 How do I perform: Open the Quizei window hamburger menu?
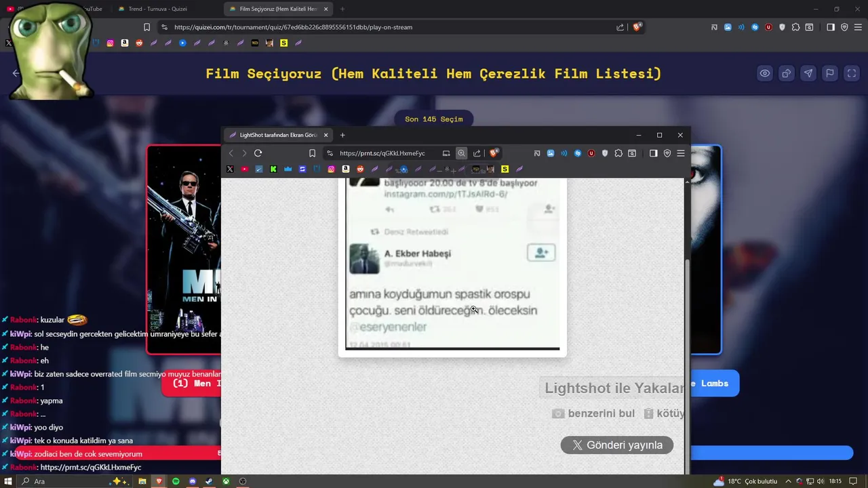pos(858,27)
